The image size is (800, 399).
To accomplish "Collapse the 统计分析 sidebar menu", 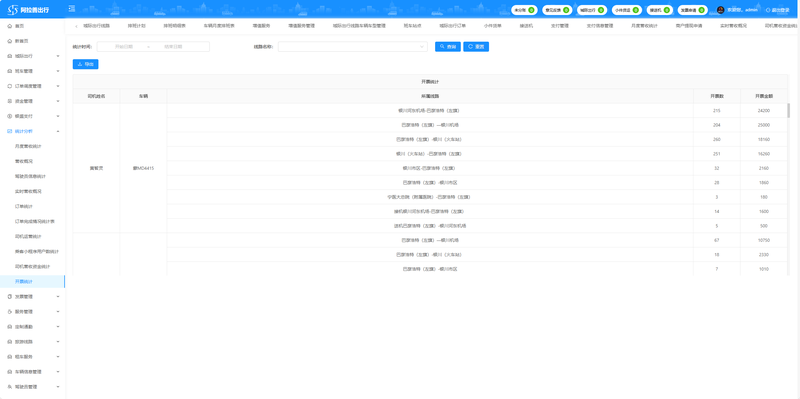I will [58, 131].
